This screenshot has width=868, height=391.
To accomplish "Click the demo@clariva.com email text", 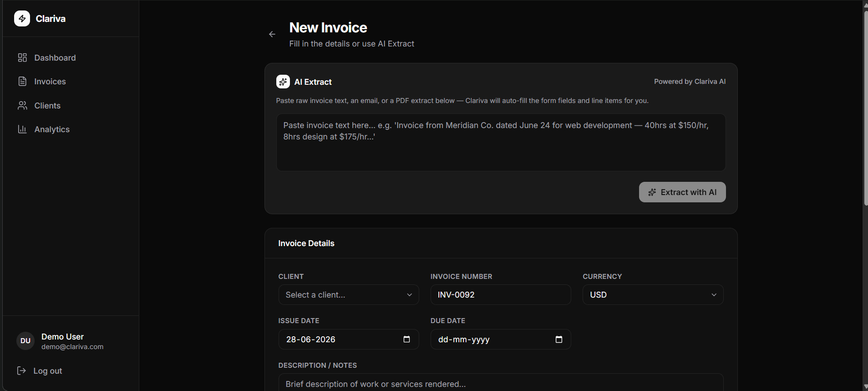I will [72, 347].
